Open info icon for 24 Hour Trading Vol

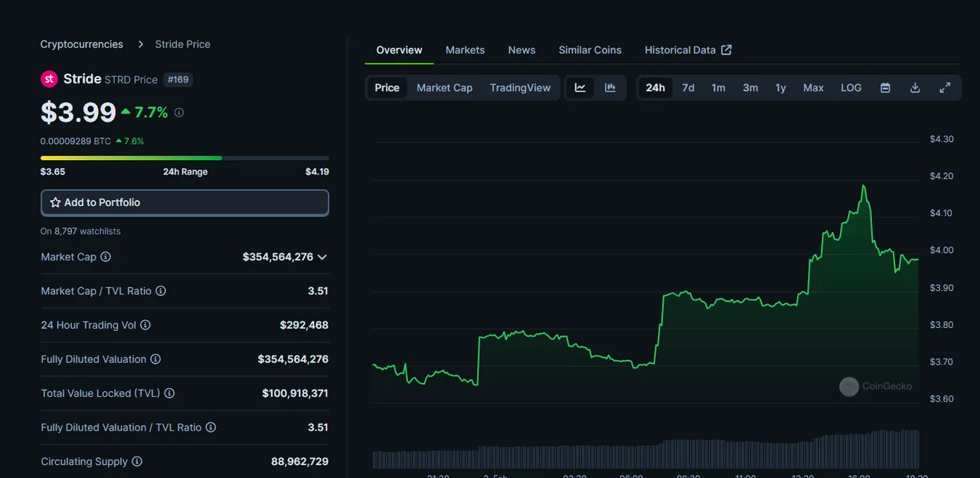point(145,325)
